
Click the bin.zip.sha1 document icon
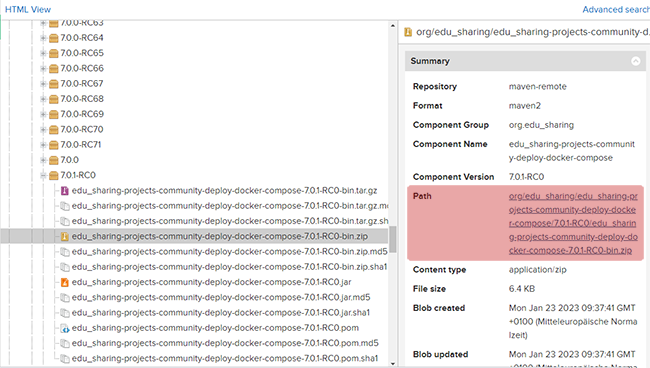click(x=64, y=267)
